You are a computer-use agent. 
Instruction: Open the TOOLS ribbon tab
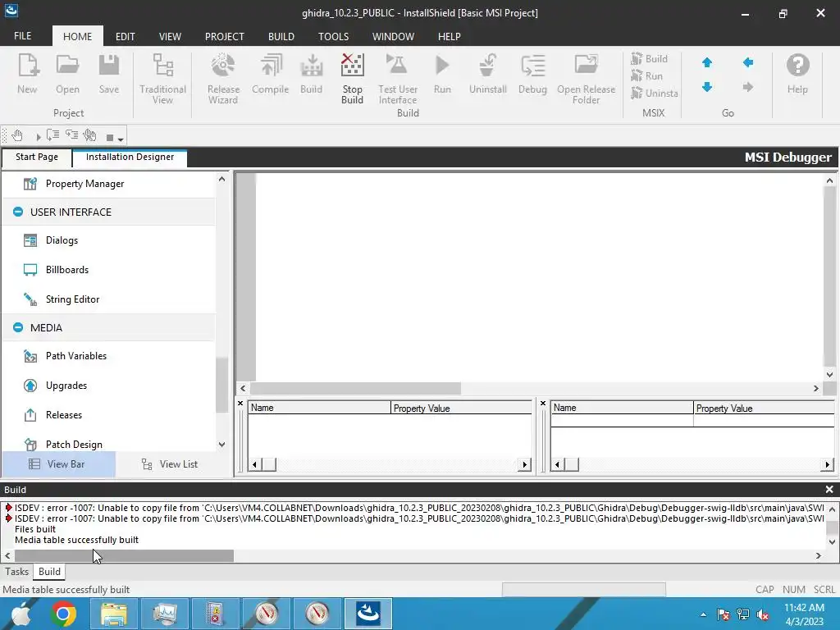pyautogui.click(x=333, y=36)
